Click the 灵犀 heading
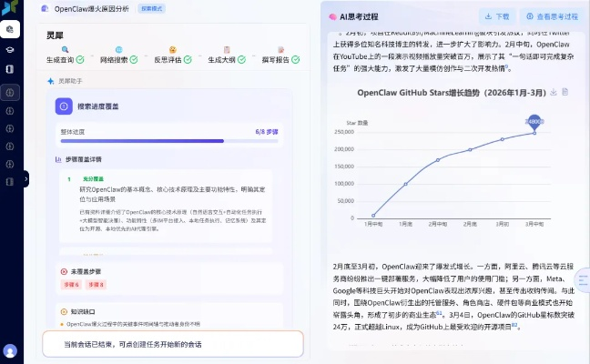Viewport: 590px width, 364px height. (55, 35)
